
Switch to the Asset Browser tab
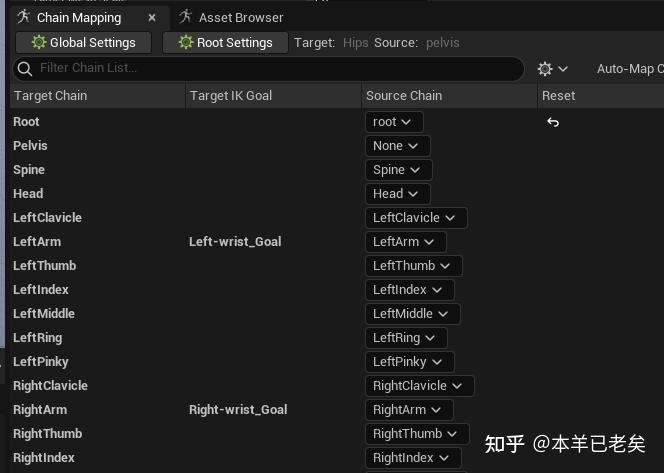240,17
